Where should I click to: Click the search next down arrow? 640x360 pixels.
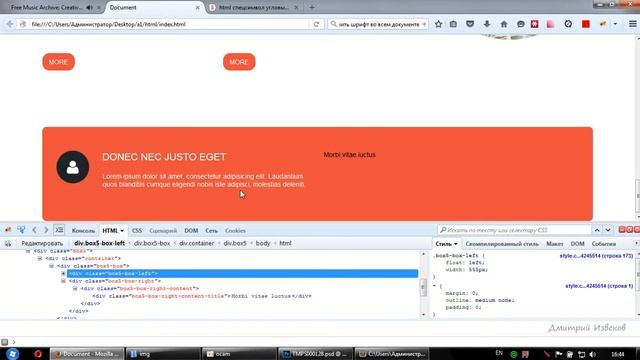point(608,230)
